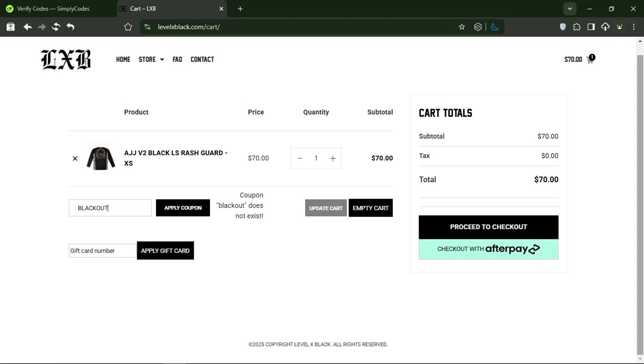Click the stacked layers icon in address bar

(478, 27)
